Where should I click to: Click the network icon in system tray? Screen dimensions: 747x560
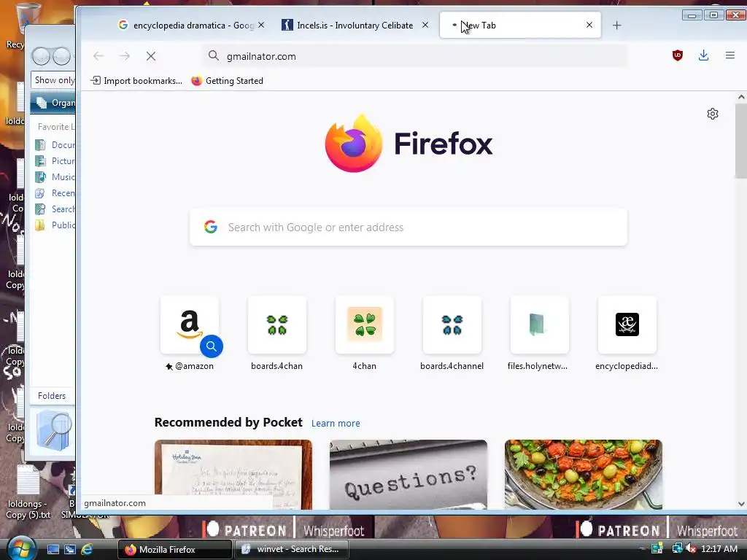[x=677, y=548]
